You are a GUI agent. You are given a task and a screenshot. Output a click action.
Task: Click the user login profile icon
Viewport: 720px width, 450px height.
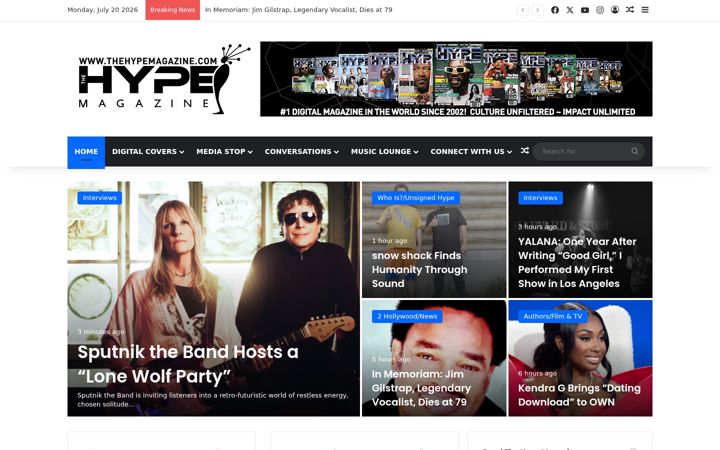tap(615, 10)
